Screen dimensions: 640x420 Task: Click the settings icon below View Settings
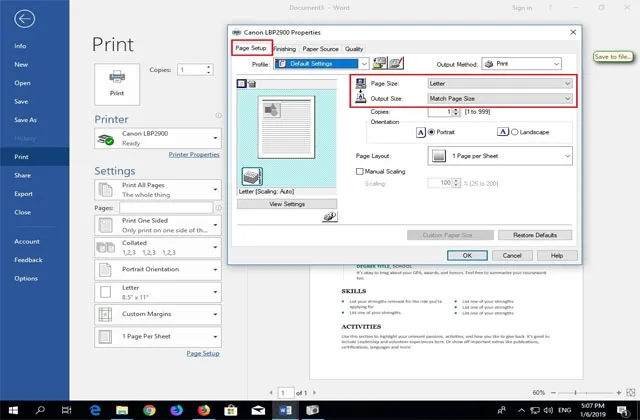tap(330, 216)
